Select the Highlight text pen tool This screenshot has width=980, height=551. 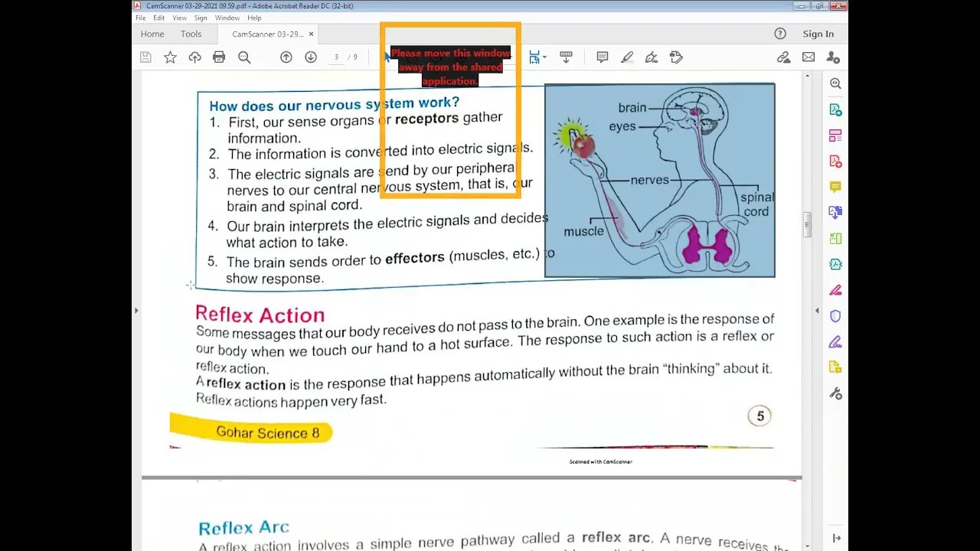[x=627, y=57]
